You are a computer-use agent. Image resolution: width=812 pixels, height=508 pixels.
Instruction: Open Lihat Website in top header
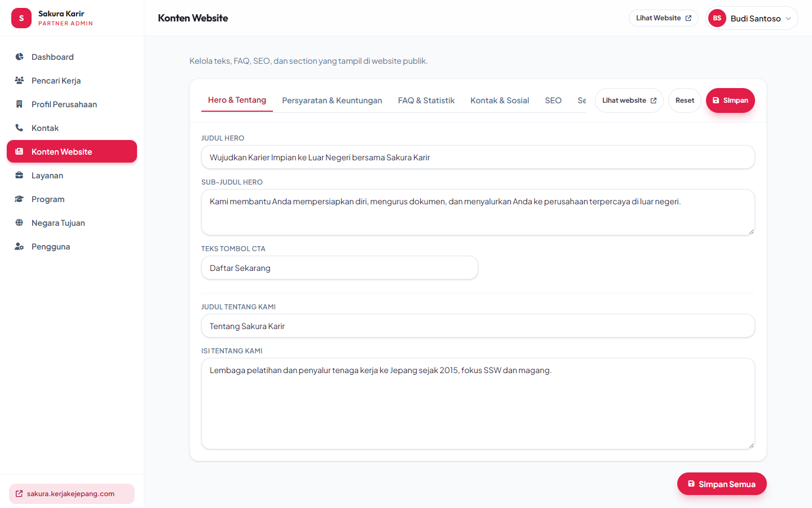click(664, 18)
